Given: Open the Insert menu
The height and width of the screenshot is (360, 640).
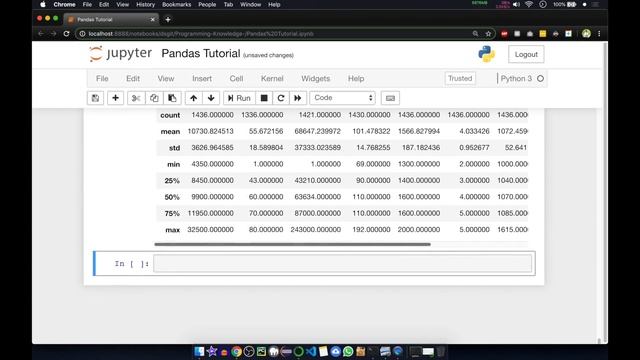Looking at the screenshot, I should click(202, 78).
